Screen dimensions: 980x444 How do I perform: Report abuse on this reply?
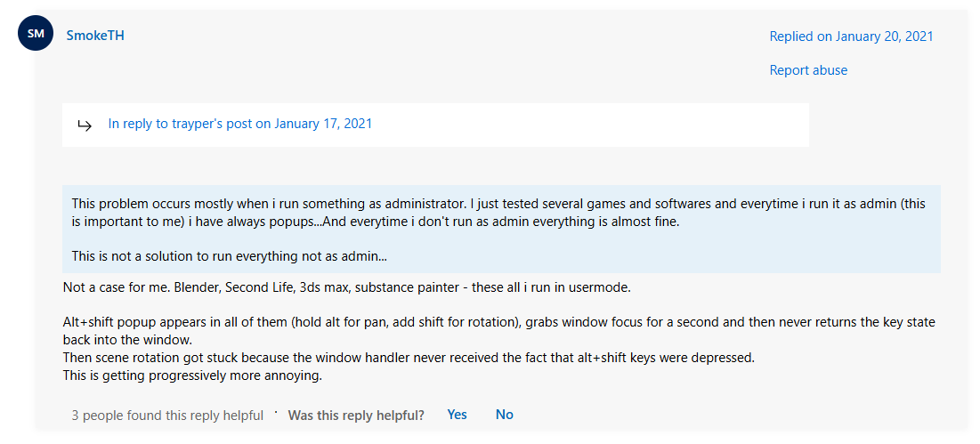[x=808, y=70]
